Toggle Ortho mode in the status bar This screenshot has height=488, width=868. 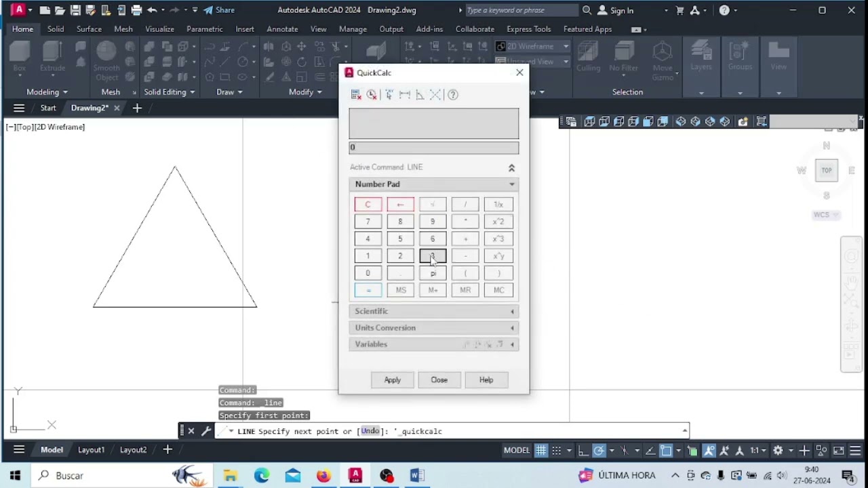tap(583, 450)
